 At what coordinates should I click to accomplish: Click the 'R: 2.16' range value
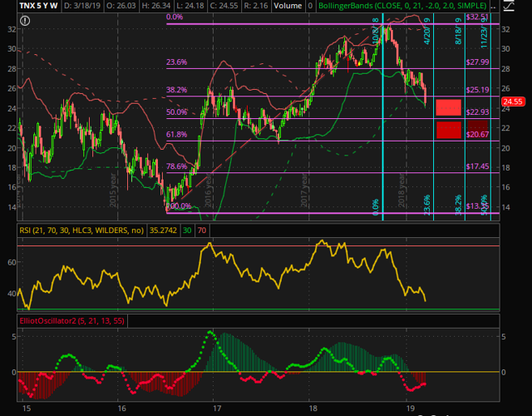point(256,6)
